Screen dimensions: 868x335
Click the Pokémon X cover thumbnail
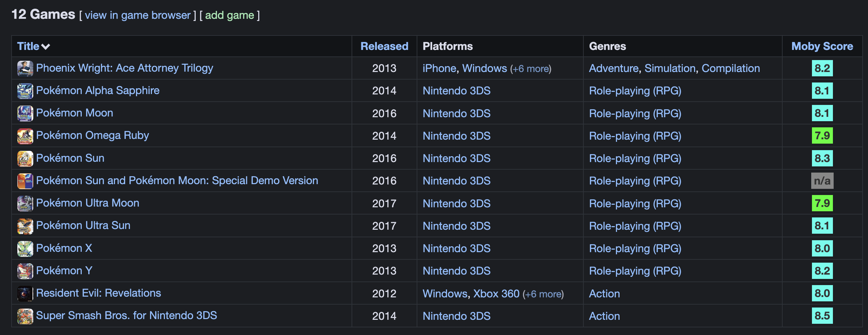(25, 249)
